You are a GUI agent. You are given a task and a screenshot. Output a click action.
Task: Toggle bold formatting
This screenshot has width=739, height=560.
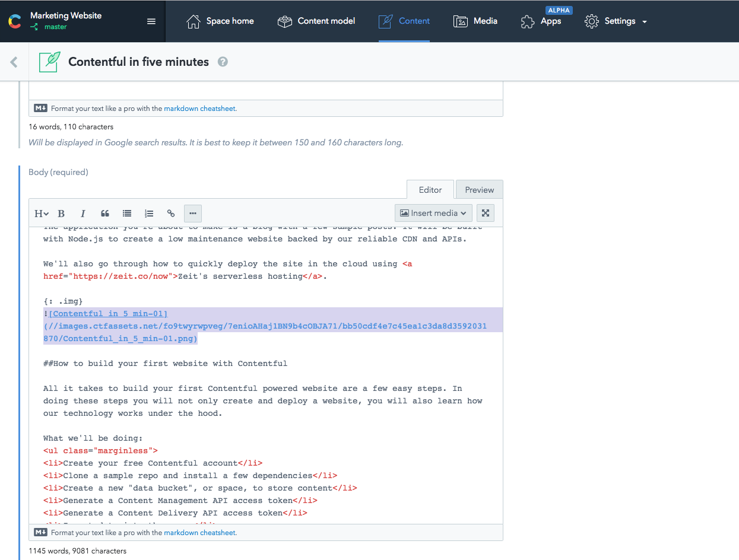[61, 214]
